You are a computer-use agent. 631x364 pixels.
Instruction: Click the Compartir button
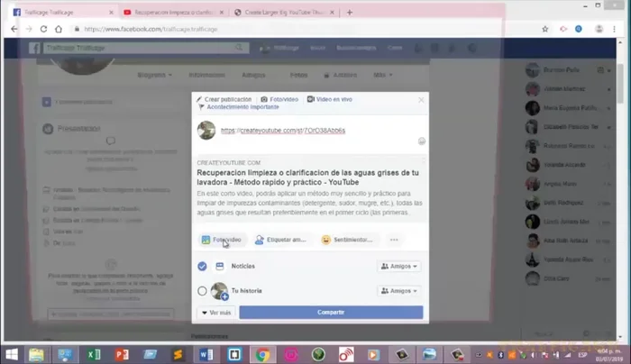click(331, 312)
